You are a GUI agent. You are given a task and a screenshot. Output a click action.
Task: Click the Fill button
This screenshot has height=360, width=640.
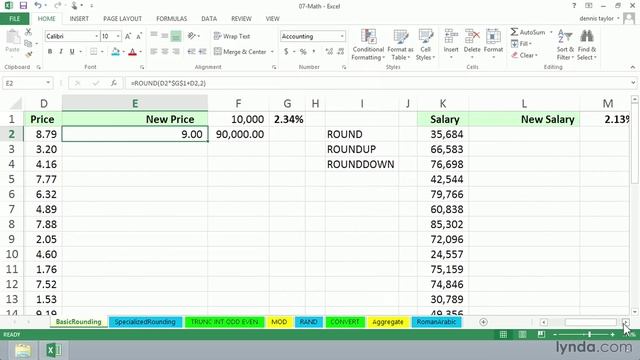[x=521, y=43]
